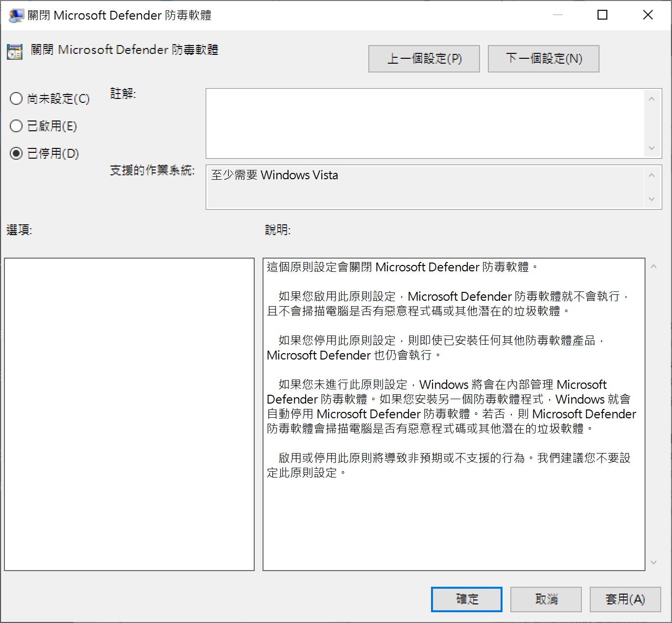
Task: Apply changes with 套用(A) button
Action: [625, 599]
